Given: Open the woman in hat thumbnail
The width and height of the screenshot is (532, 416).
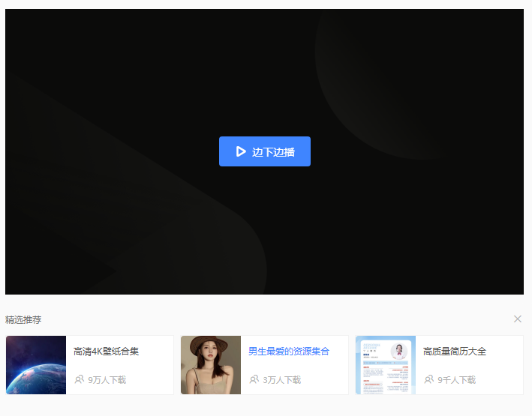Looking at the screenshot, I should (211, 365).
